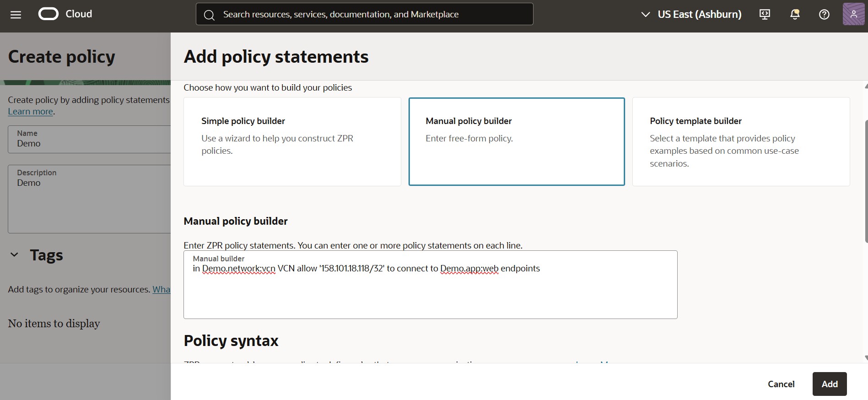Image resolution: width=868 pixels, height=400 pixels.
Task: Select the Policy template builder option
Action: tap(741, 141)
